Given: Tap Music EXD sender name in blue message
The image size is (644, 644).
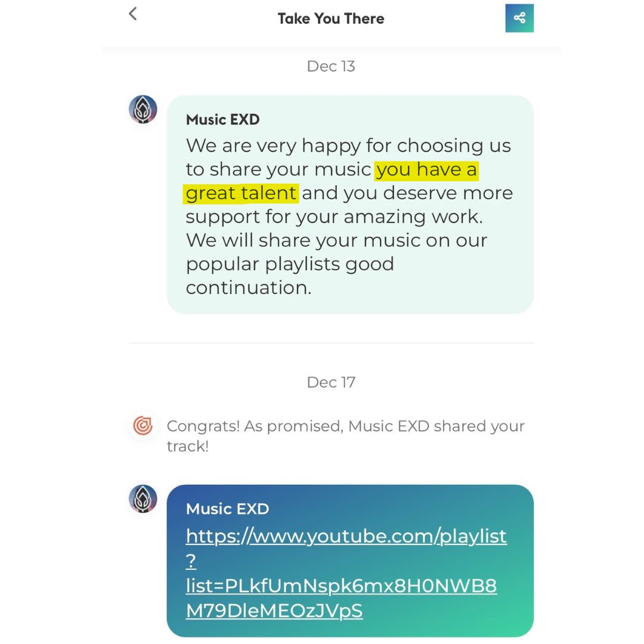Looking at the screenshot, I should (228, 509).
